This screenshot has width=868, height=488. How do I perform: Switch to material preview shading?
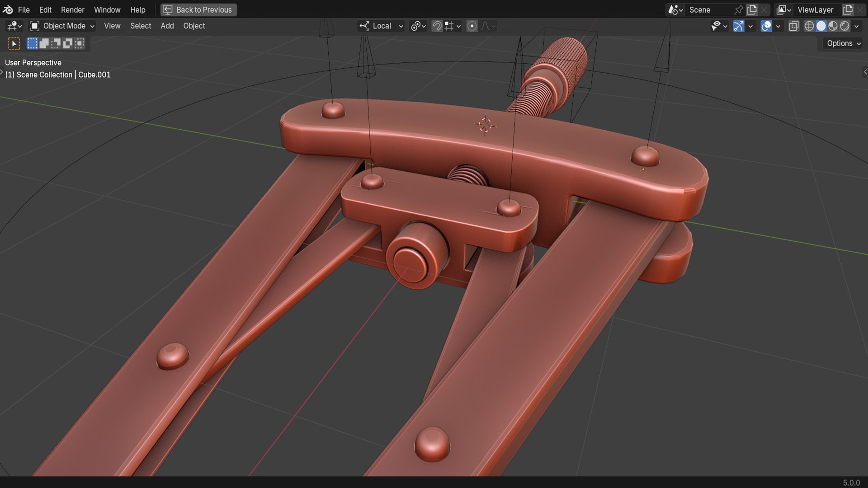coord(833,26)
